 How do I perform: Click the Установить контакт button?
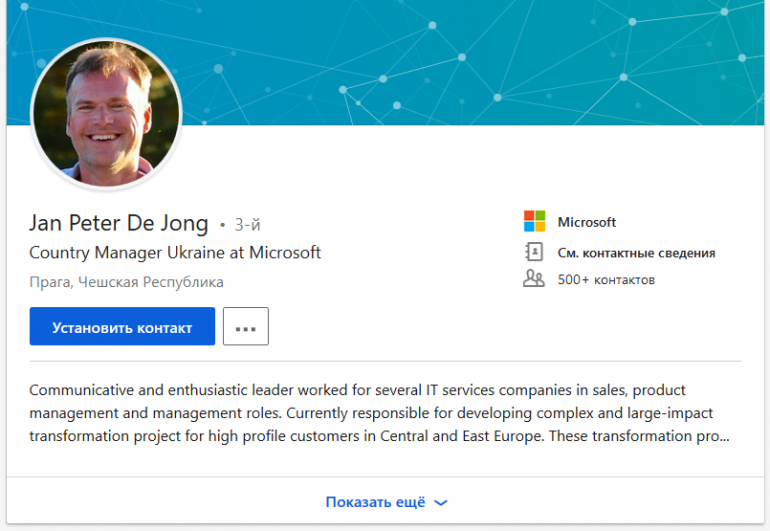pos(122,326)
